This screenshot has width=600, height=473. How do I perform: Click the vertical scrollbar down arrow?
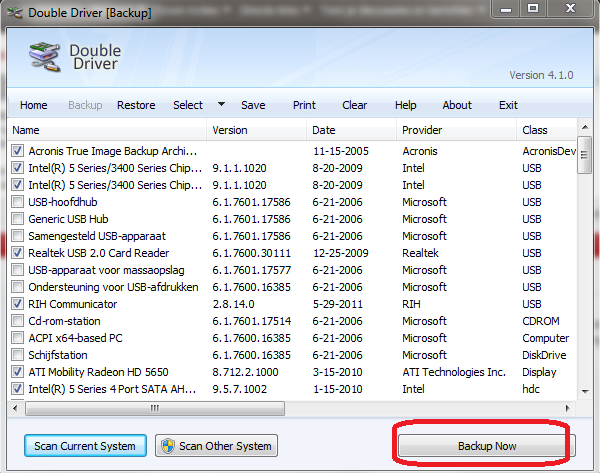coord(585,392)
